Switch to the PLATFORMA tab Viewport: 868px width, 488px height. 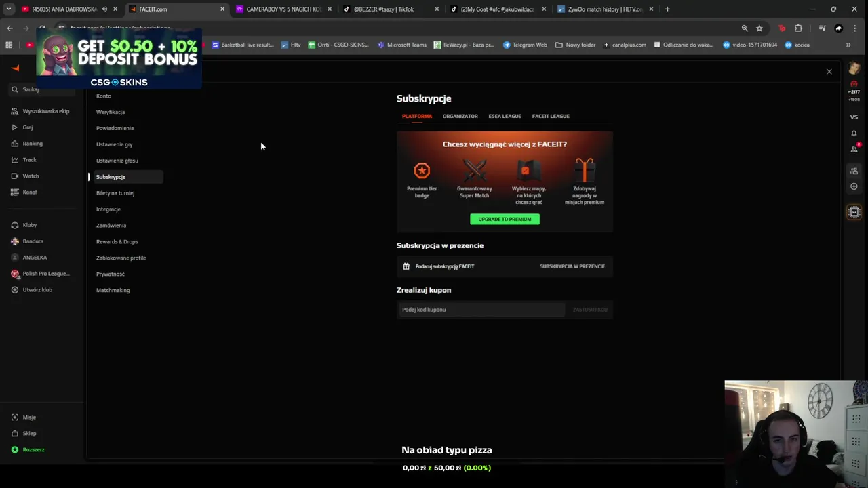tap(417, 116)
